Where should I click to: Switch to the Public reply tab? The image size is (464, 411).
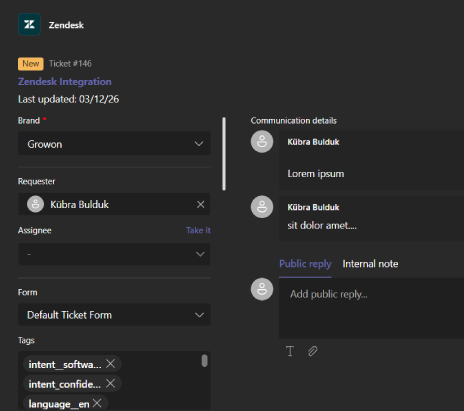coord(305,264)
